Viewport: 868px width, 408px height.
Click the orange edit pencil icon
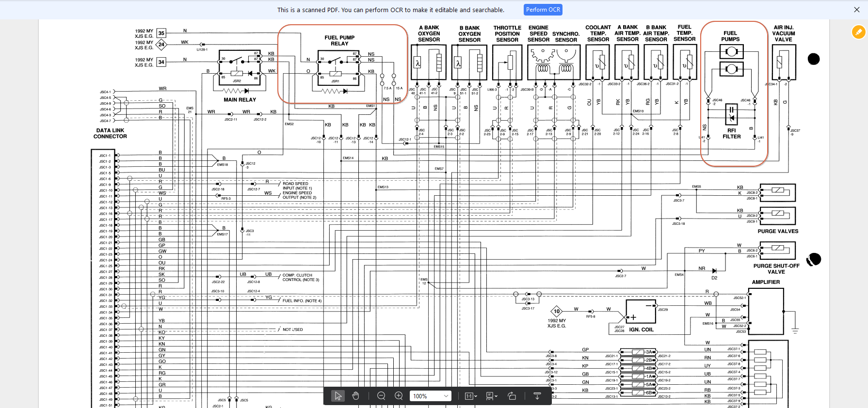pos(858,32)
